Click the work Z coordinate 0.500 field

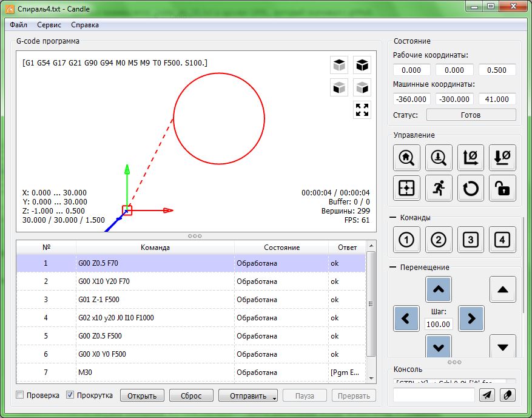497,70
